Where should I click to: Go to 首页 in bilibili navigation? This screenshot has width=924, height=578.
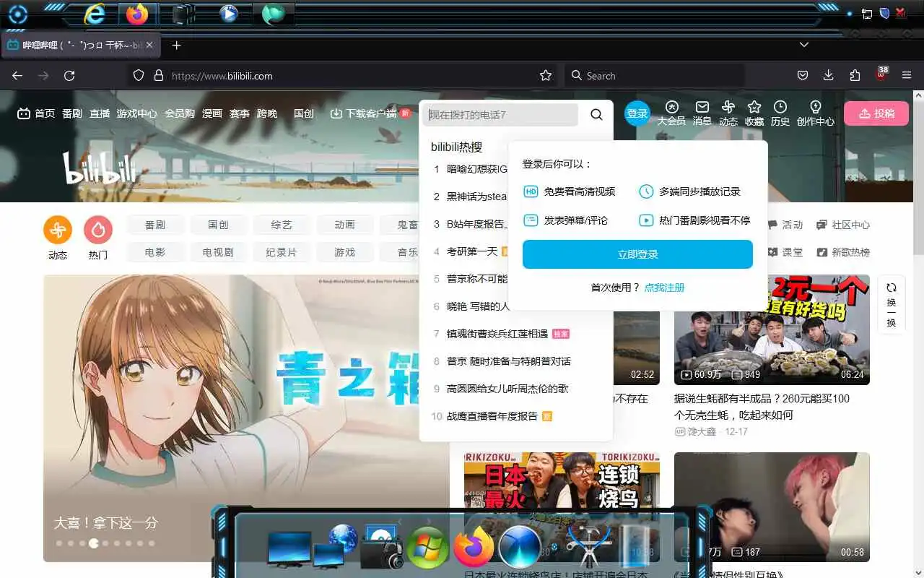click(x=36, y=113)
